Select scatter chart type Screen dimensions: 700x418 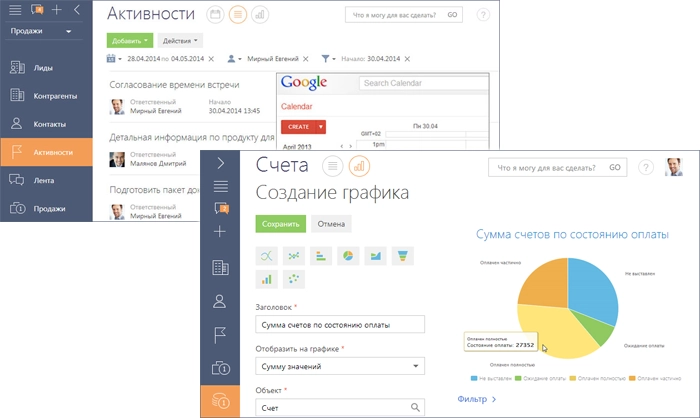(294, 280)
